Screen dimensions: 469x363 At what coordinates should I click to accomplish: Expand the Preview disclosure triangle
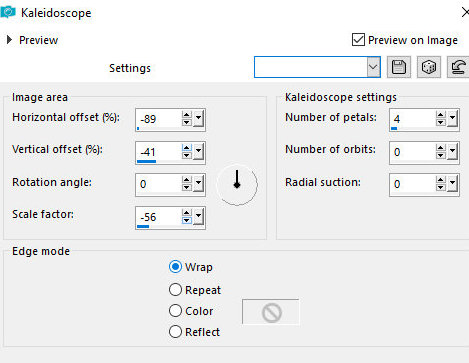(x=9, y=40)
